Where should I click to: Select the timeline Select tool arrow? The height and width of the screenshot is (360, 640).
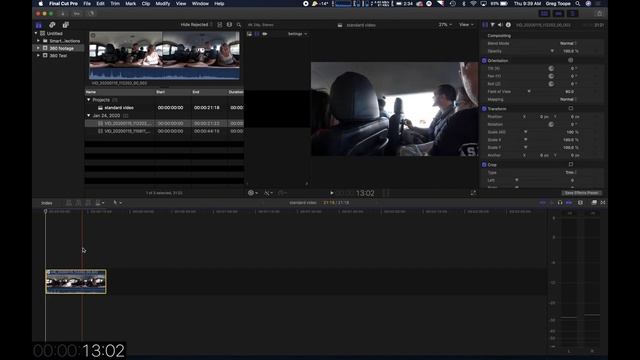click(117, 202)
